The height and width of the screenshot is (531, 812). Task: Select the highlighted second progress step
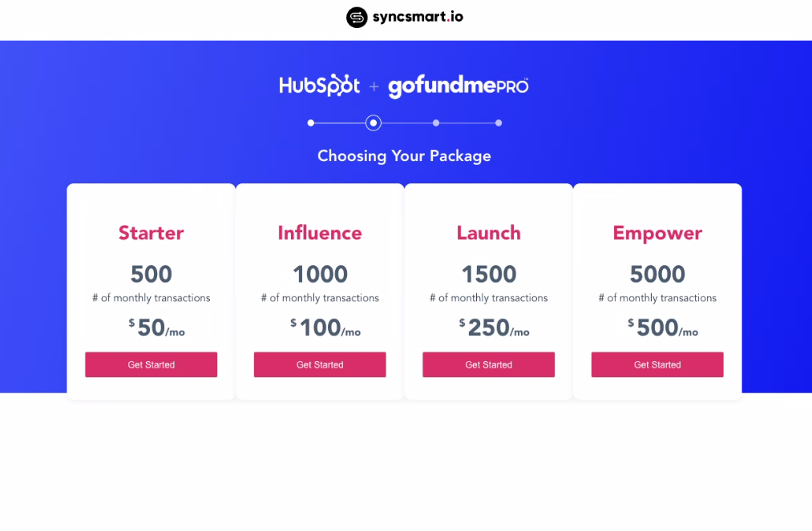click(373, 123)
